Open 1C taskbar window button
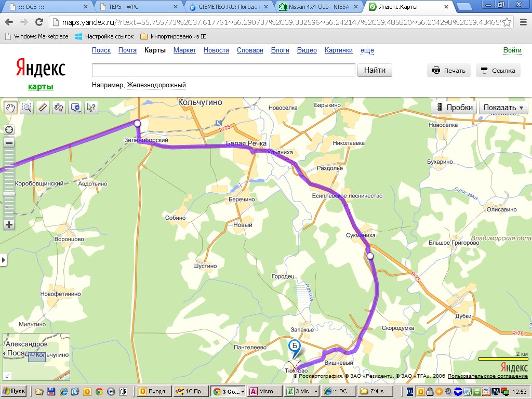 pos(190,391)
